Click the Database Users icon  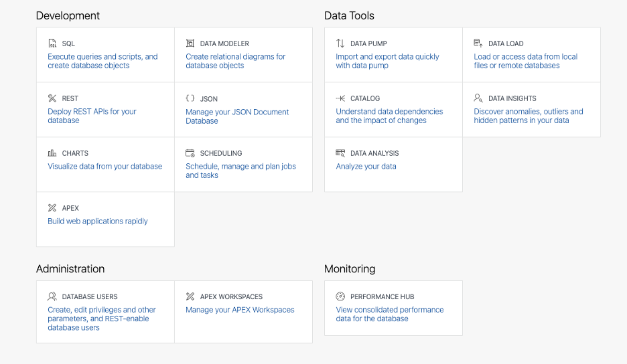pos(52,296)
